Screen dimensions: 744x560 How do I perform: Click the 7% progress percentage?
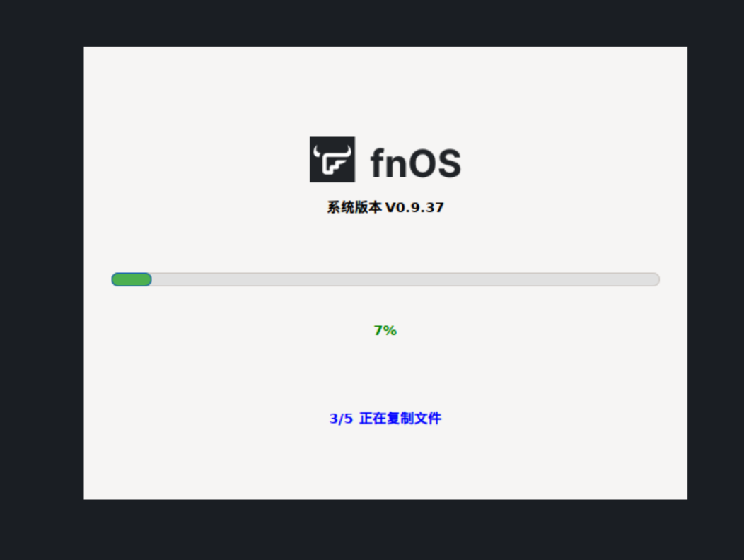(385, 330)
